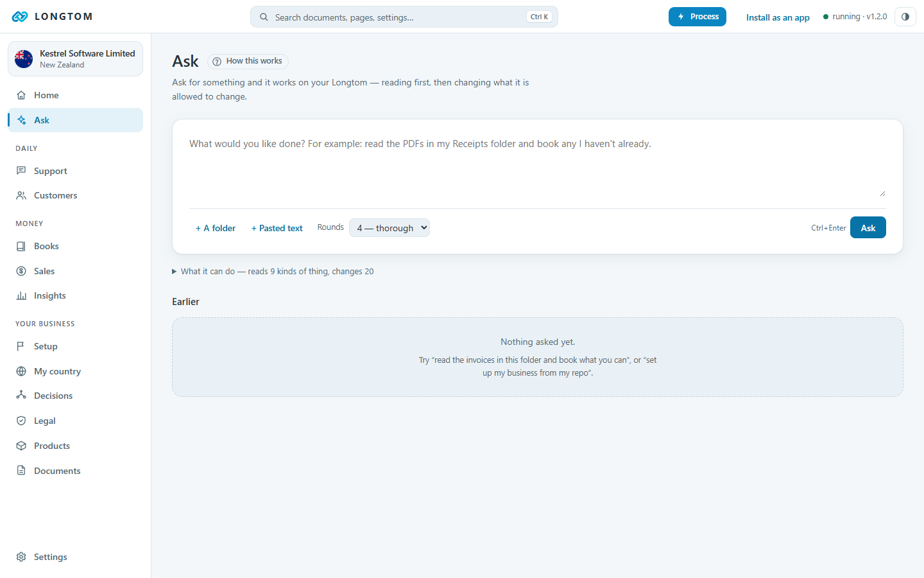The width and height of the screenshot is (924, 578).
Task: Click the My country globe icon
Action: (x=21, y=371)
